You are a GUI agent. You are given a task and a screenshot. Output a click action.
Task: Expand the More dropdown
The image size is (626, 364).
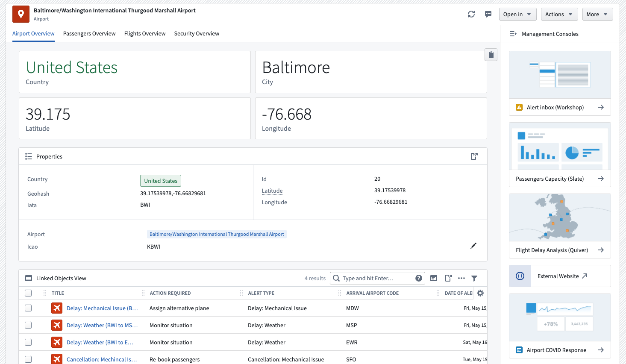click(x=597, y=14)
